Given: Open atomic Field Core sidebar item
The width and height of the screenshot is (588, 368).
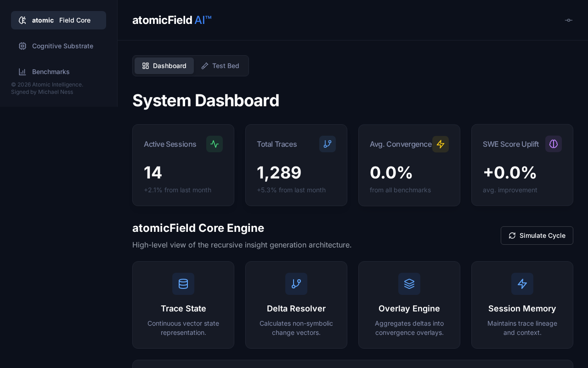Looking at the screenshot, I should 58,20.
